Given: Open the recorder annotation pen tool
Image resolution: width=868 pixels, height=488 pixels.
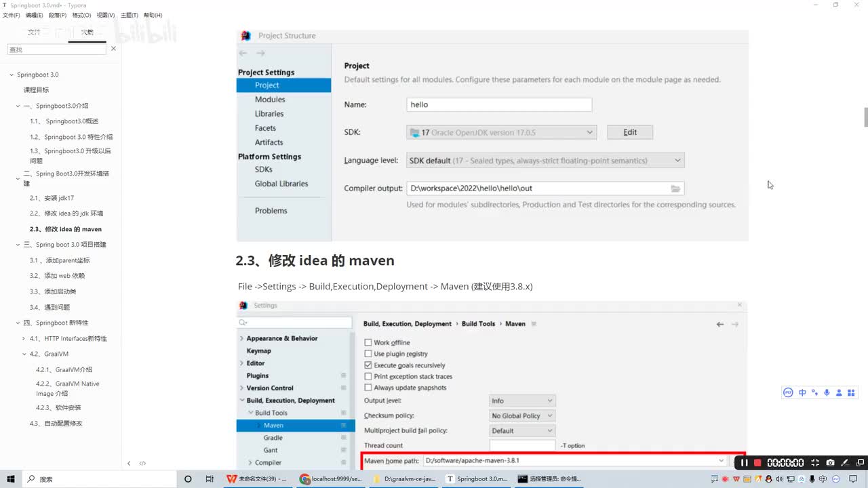Looking at the screenshot, I should tap(845, 463).
